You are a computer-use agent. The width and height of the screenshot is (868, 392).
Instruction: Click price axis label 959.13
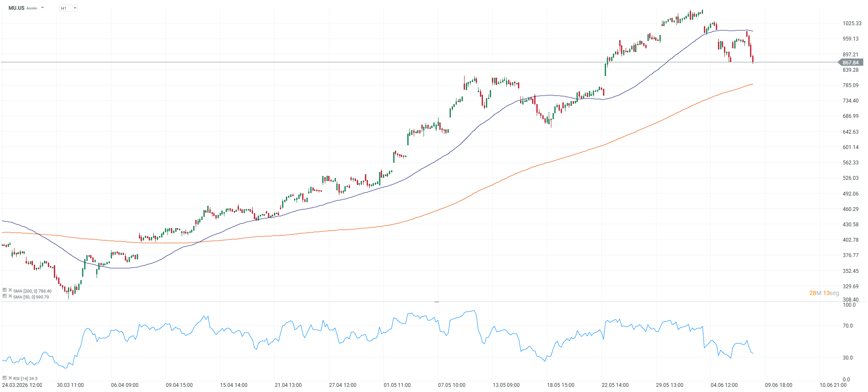pos(850,39)
